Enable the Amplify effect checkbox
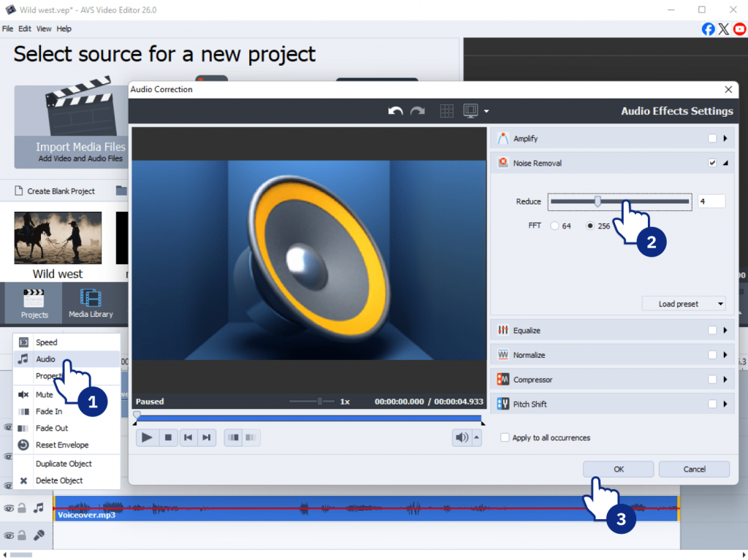This screenshot has width=748, height=560. [712, 138]
